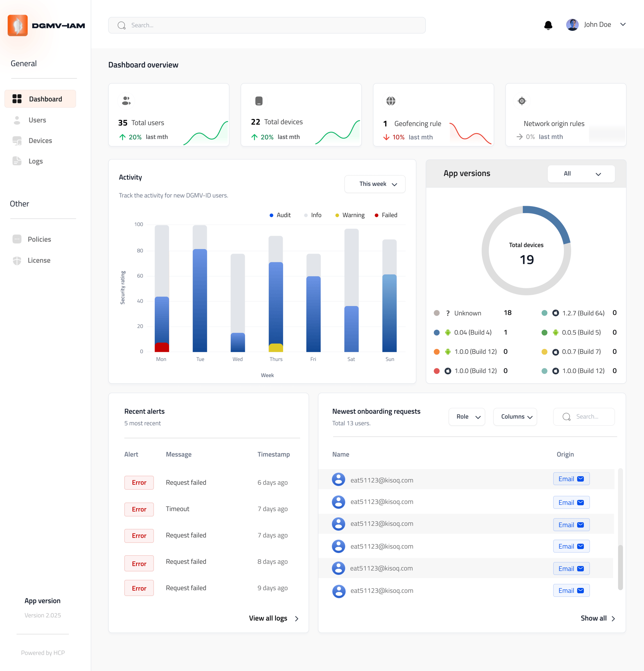Toggle the Failed legend item in Activity chart

[386, 215]
